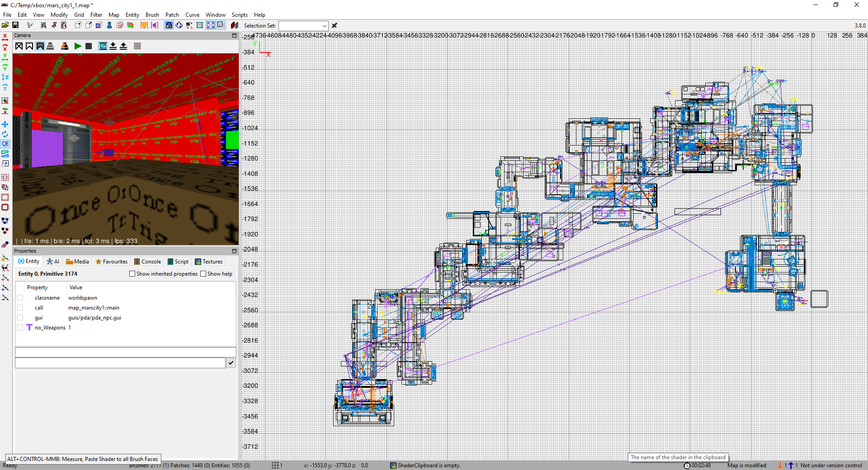The height and width of the screenshot is (470, 868).
Task: Activate the blue Rotate manipulator tool
Action: click(x=5, y=134)
